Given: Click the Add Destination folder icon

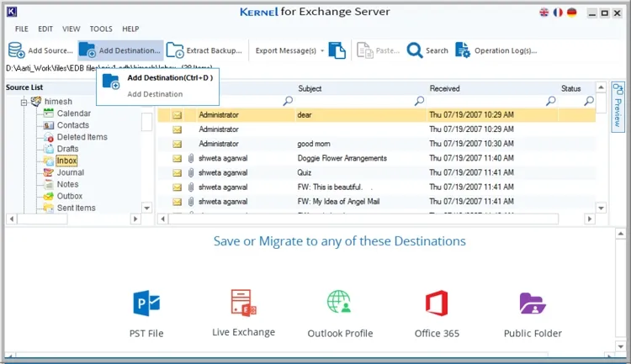Looking at the screenshot, I should click(x=87, y=50).
